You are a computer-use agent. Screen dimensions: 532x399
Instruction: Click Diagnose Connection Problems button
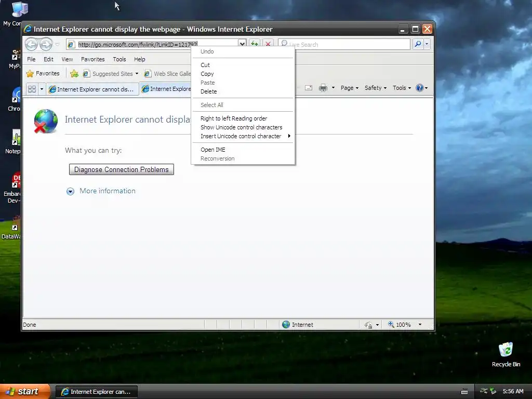coord(122,169)
